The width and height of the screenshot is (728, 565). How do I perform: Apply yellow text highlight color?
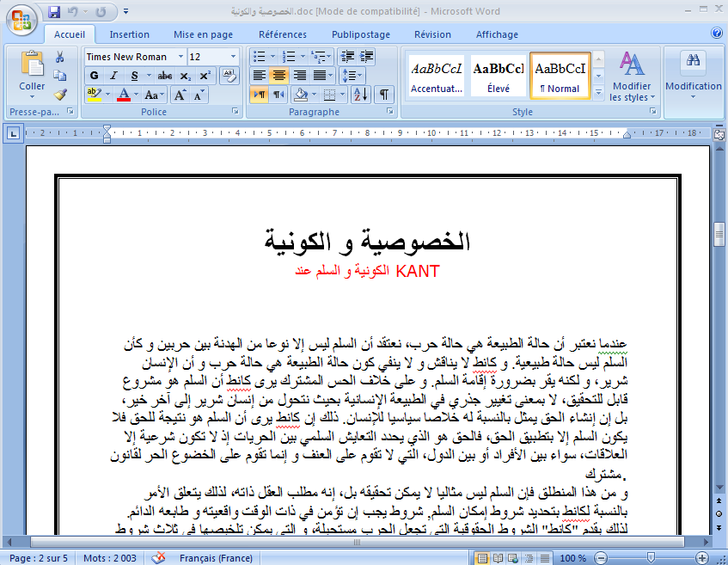95,95
